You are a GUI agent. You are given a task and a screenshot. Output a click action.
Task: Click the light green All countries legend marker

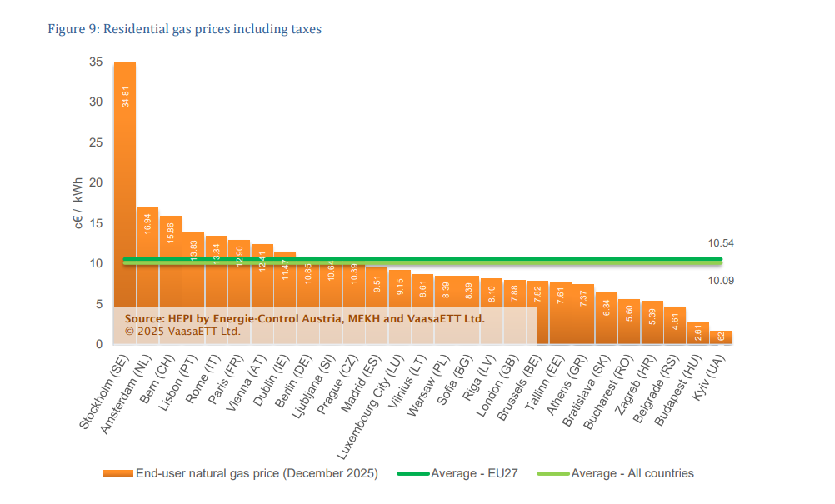[553, 474]
